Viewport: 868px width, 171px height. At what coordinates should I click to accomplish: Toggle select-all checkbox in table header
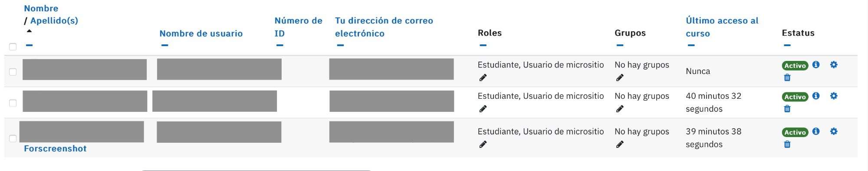point(13,47)
